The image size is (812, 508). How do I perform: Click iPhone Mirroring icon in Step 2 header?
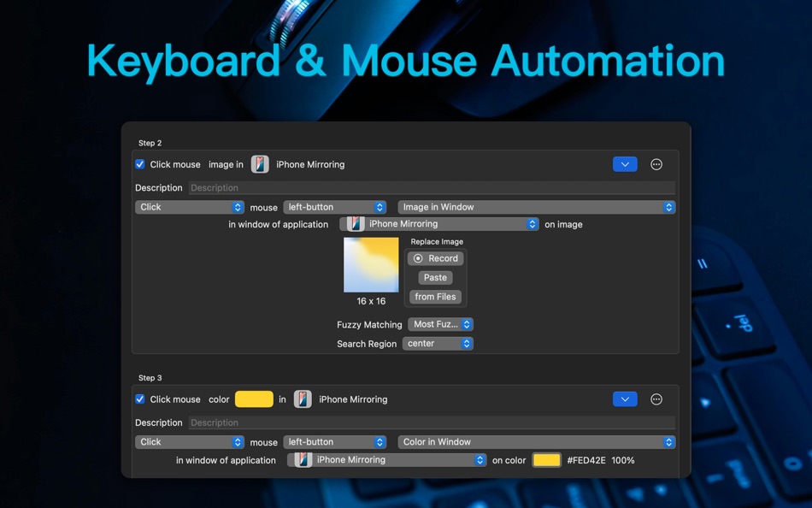[x=260, y=164]
